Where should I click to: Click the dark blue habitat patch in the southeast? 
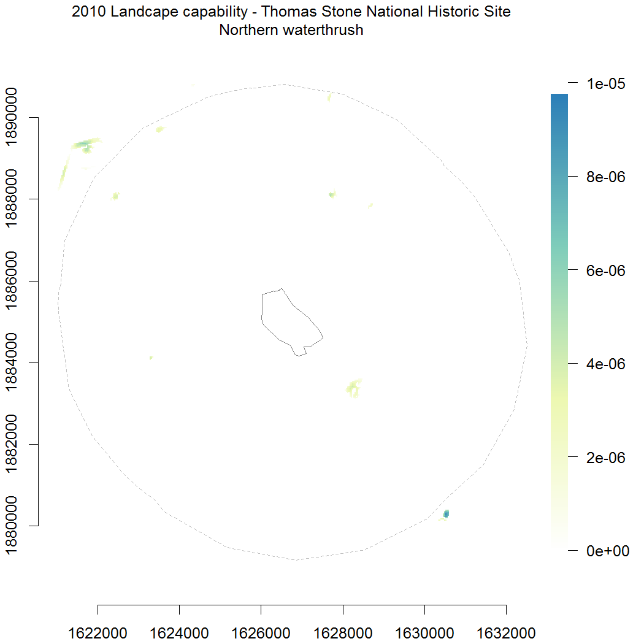click(446, 513)
